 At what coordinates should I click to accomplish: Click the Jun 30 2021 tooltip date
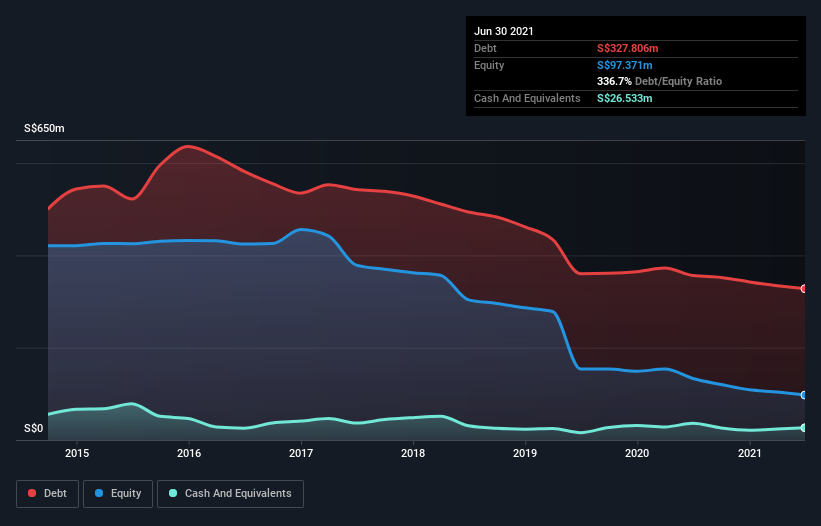click(x=504, y=31)
